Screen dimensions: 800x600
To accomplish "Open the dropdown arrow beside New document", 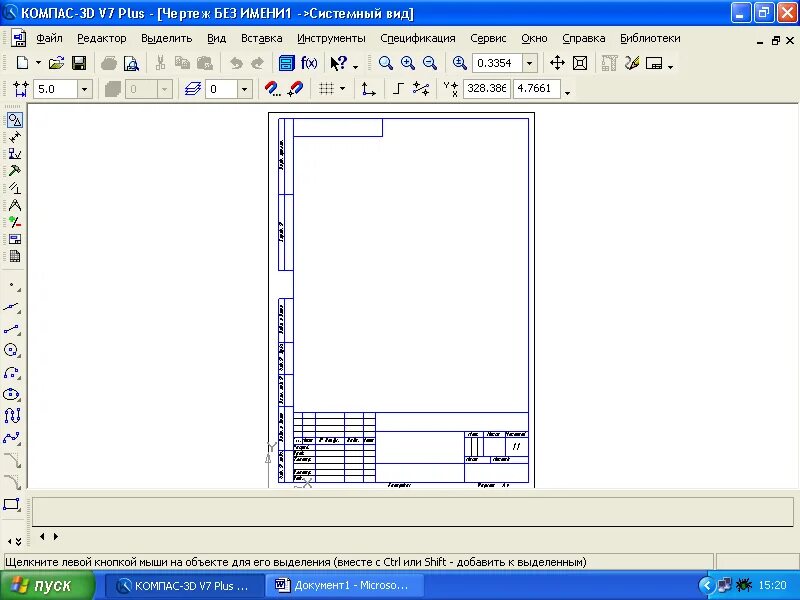I will 38,63.
